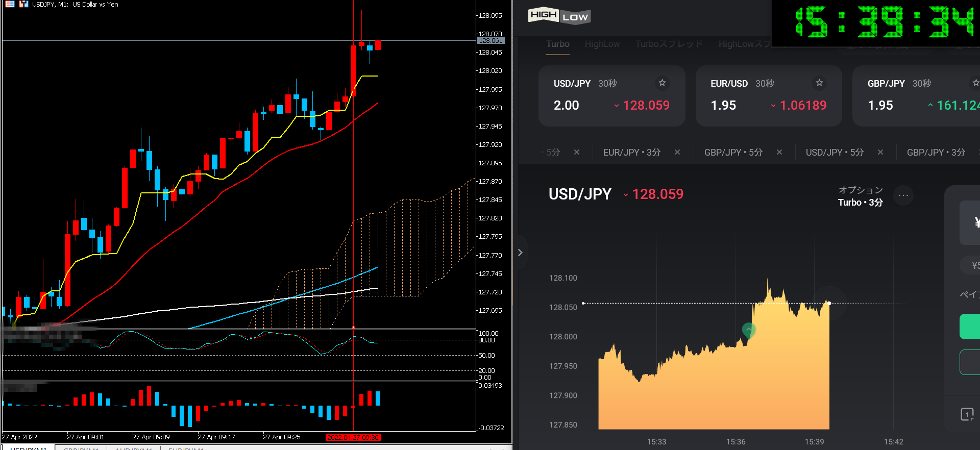This screenshot has height=450, width=980.
Task: Click the one-click trade icon
Action: click(x=967, y=414)
